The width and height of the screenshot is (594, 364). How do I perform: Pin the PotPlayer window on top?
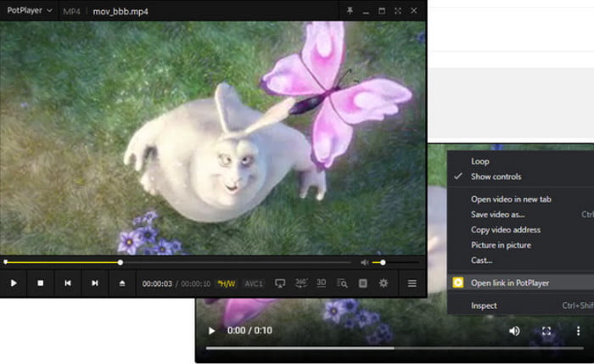pos(350,10)
